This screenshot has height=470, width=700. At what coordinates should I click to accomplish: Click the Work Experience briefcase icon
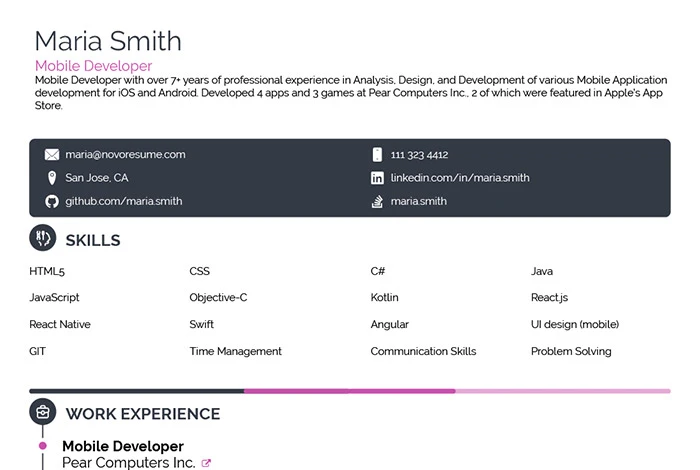(x=43, y=412)
